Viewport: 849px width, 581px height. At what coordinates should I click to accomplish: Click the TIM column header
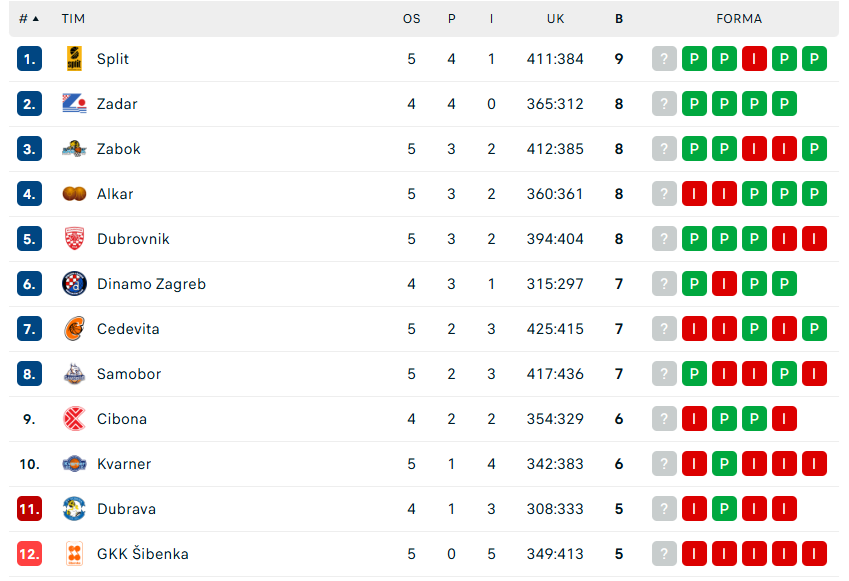point(73,19)
